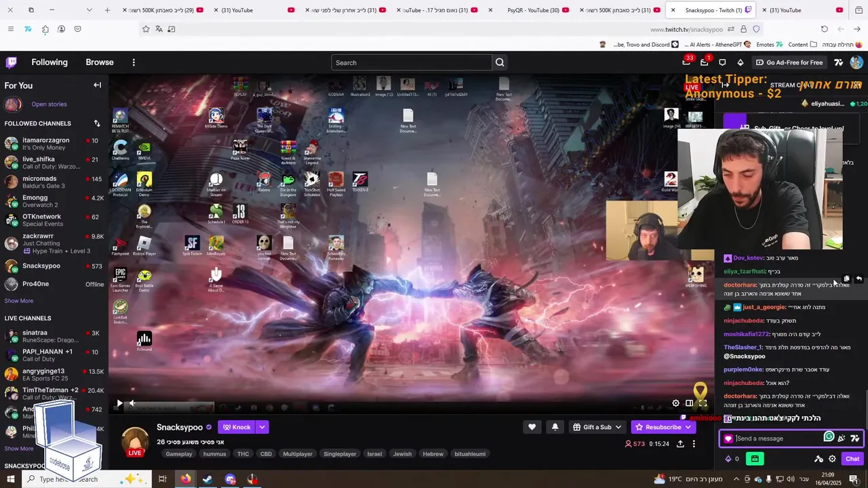The height and width of the screenshot is (488, 868).
Task: Open Resubscribe dropdown
Action: click(663, 427)
